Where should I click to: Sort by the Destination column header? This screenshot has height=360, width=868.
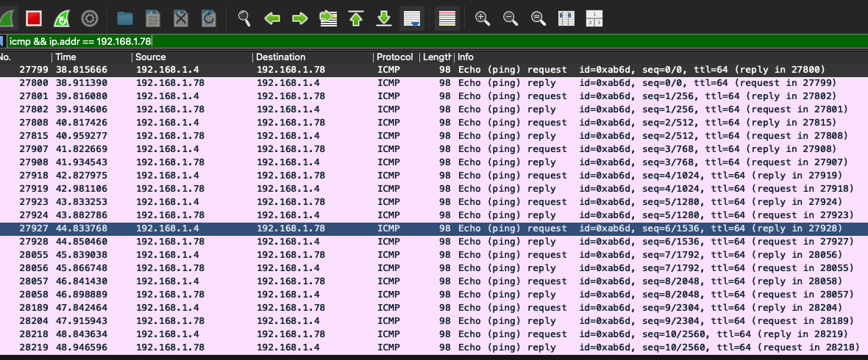pyautogui.click(x=313, y=57)
